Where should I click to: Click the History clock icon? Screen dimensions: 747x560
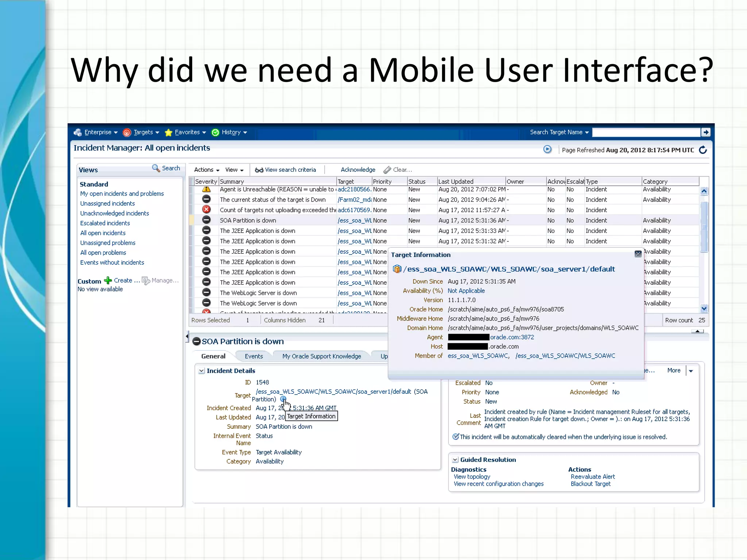[216, 133]
